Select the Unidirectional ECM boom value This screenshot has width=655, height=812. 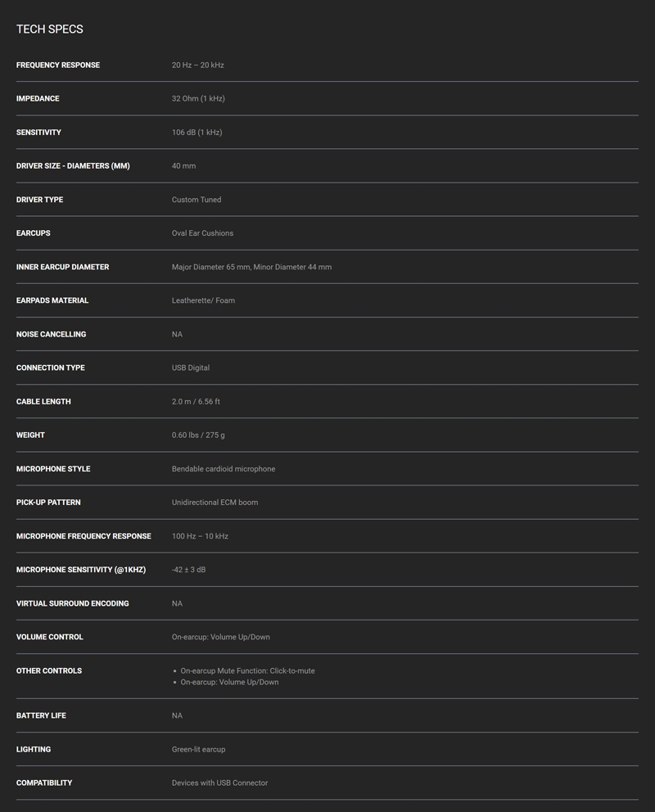(x=215, y=503)
